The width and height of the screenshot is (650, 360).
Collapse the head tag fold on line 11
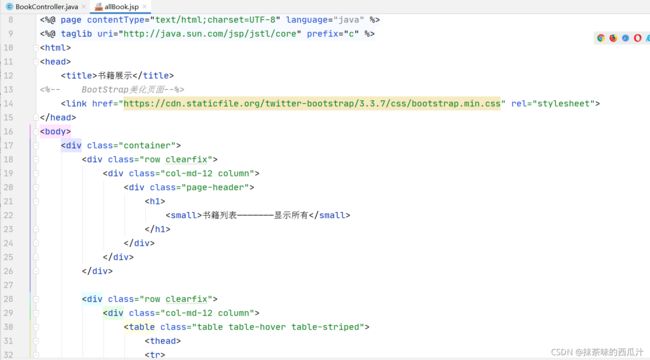pyautogui.click(x=36, y=62)
